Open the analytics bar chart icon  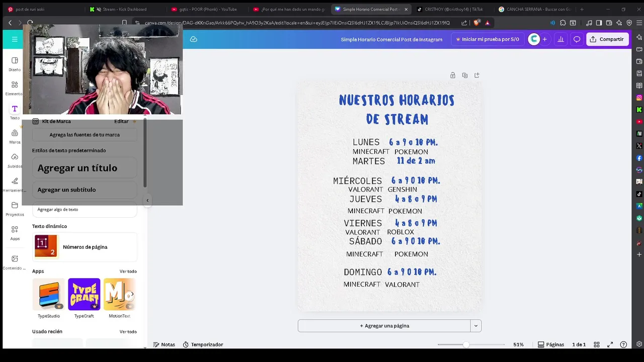click(x=560, y=39)
